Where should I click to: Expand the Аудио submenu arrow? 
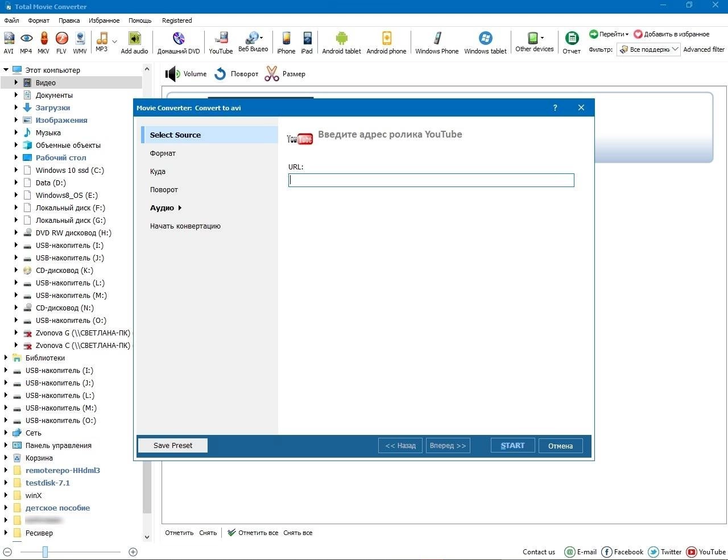(x=180, y=208)
